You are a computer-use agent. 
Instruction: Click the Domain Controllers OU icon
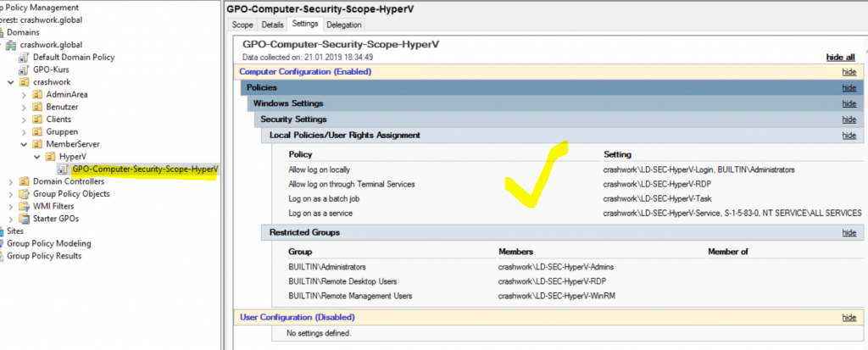click(x=24, y=181)
